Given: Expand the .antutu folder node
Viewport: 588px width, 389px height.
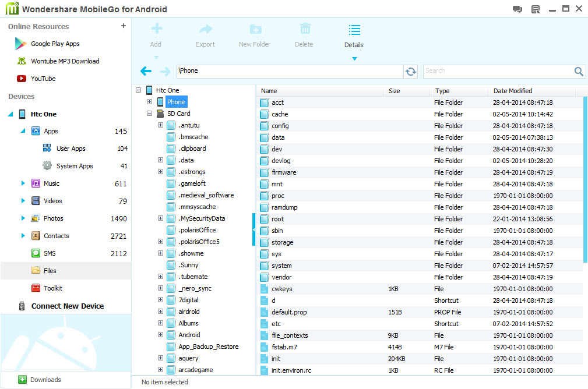Looking at the screenshot, I should [160, 125].
